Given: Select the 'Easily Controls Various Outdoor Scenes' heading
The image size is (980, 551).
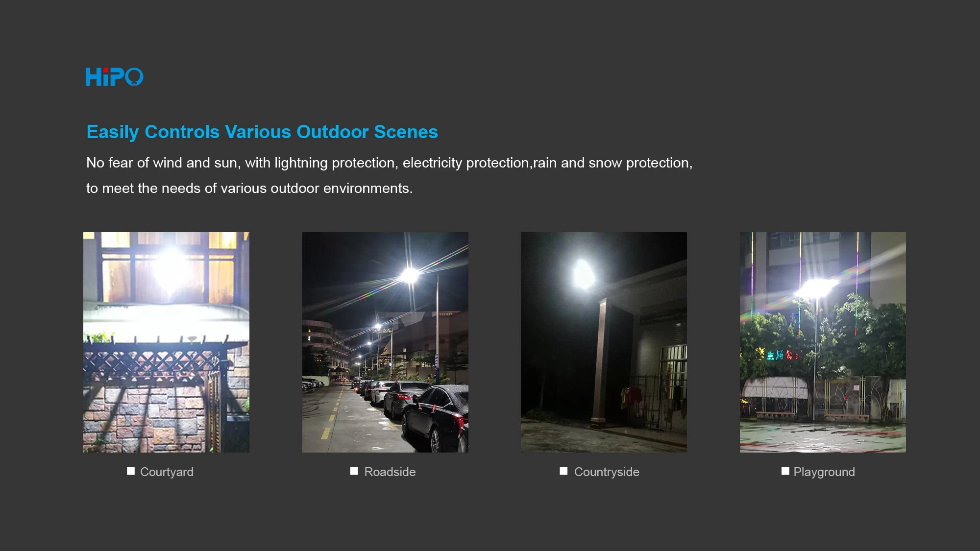Looking at the screenshot, I should point(262,132).
